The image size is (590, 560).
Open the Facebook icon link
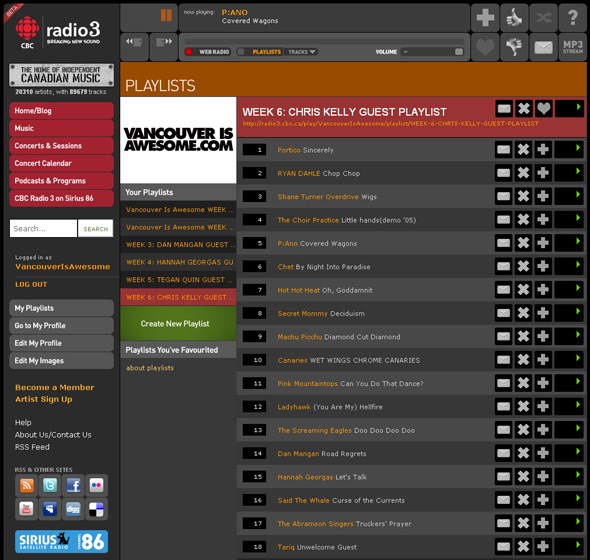(73, 485)
